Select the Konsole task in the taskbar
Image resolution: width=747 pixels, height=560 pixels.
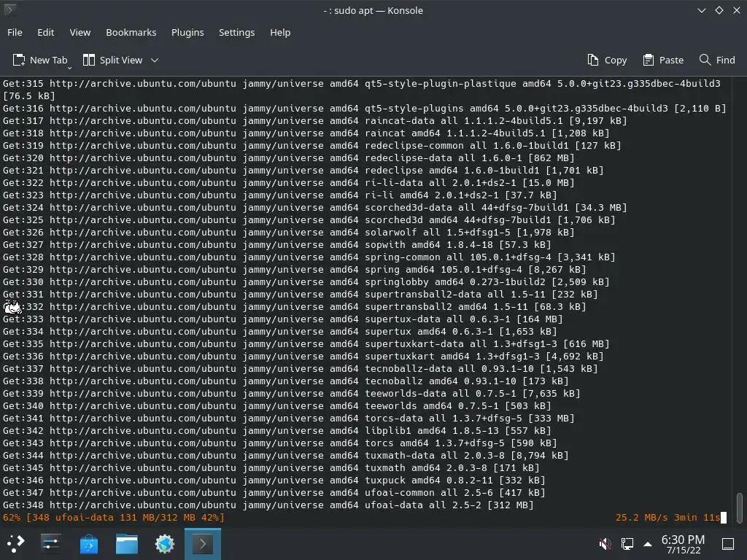[x=203, y=543]
